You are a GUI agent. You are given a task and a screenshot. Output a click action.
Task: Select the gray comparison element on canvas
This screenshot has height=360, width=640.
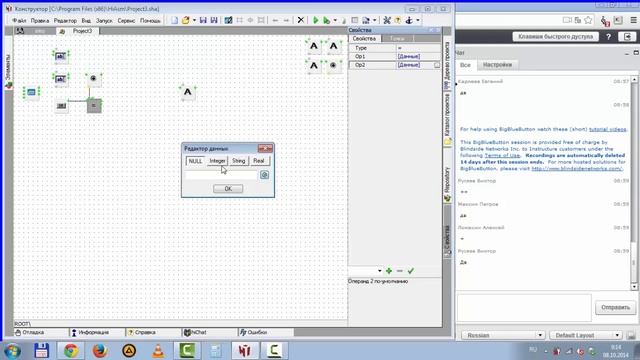[94, 106]
